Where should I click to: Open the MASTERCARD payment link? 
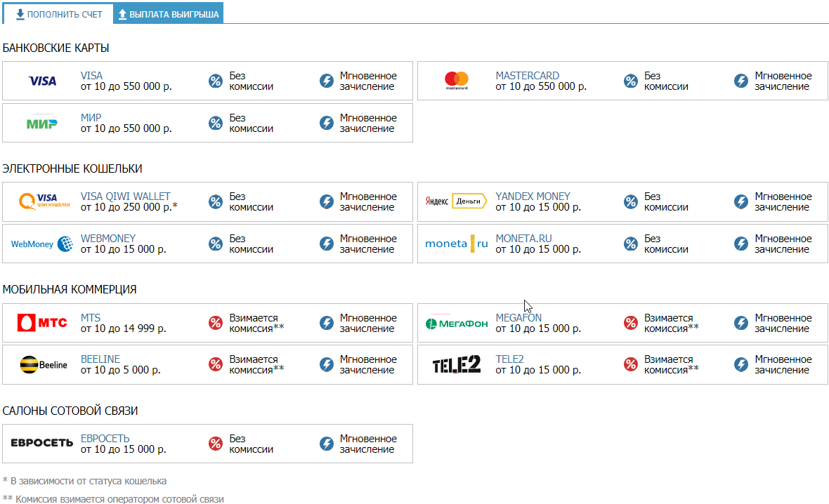tap(527, 76)
